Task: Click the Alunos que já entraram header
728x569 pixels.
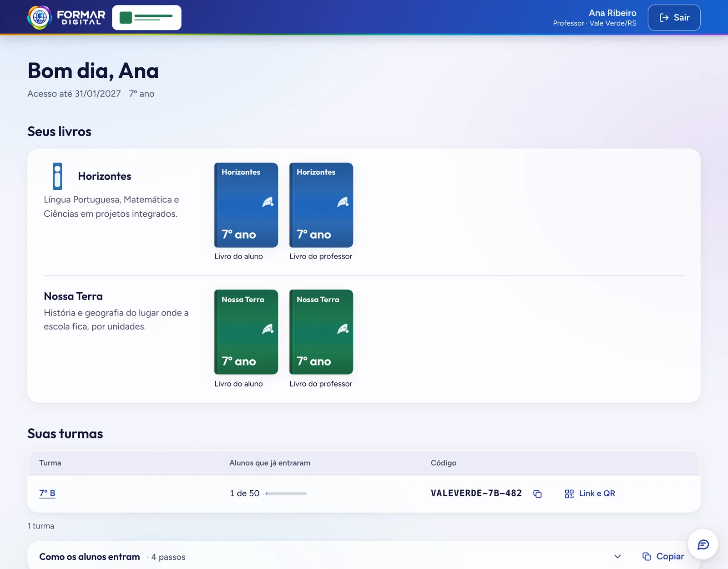Action: pos(270,462)
